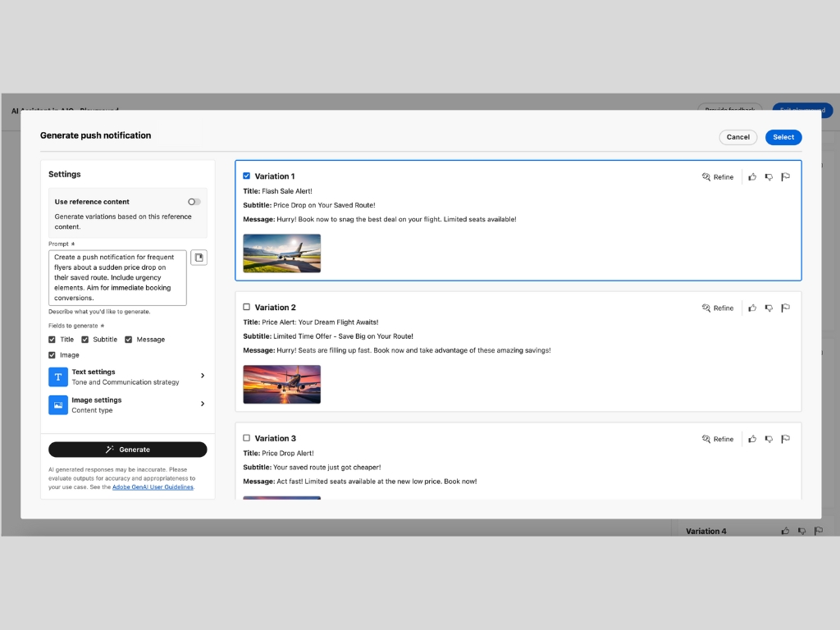Open the Adobe GenAI User Guidelines link
This screenshot has width=840, height=630.
click(x=153, y=487)
